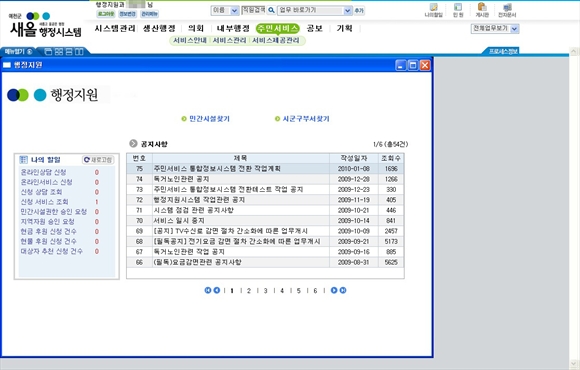
Task: Click 대상자 추천 신청 건수 item
Action: coord(51,251)
